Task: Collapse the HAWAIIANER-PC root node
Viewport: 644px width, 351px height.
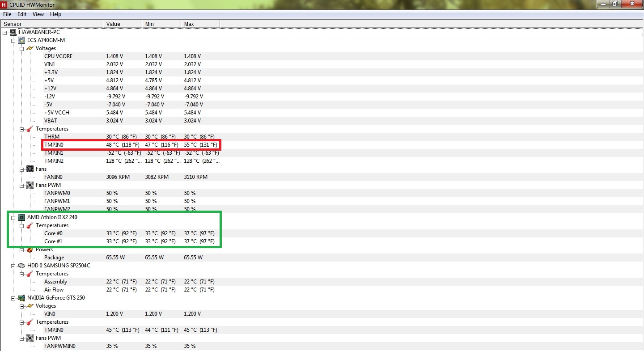Action: click(x=5, y=32)
